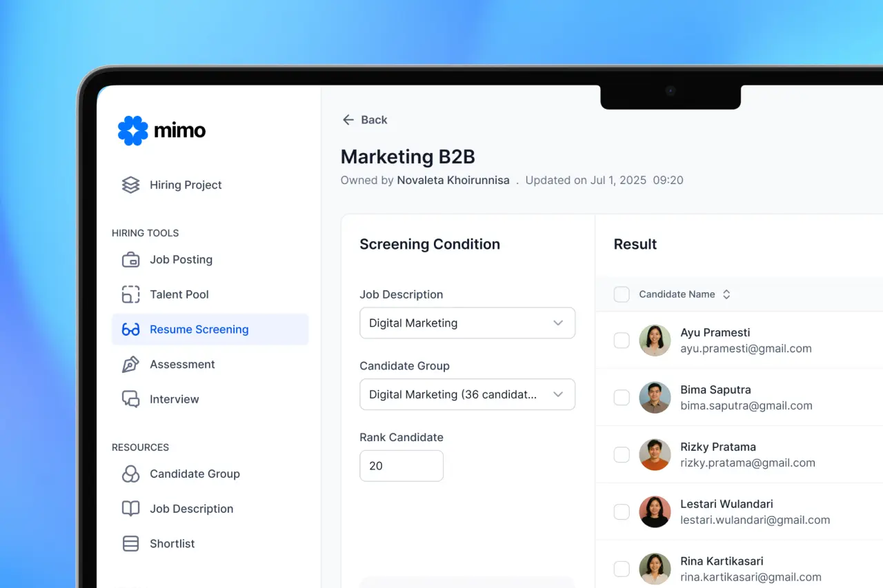Click Bima Saputra's avatar photo

click(x=655, y=398)
